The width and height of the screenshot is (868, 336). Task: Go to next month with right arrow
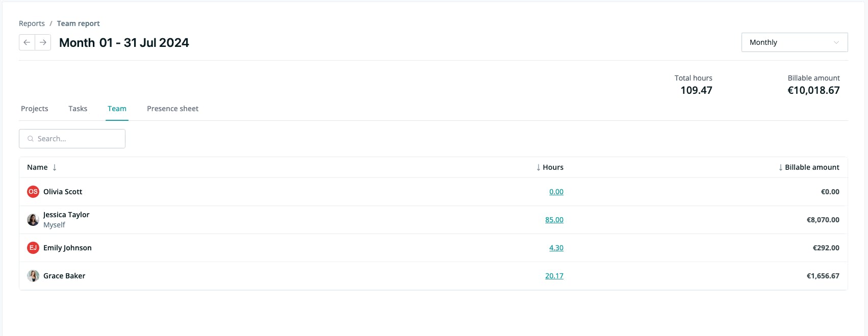(x=43, y=42)
